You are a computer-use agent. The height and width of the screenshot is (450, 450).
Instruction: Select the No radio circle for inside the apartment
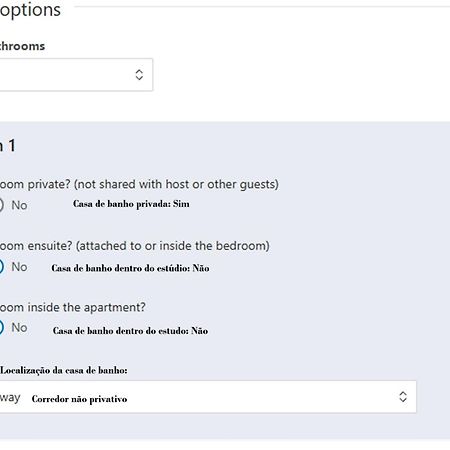(1, 328)
